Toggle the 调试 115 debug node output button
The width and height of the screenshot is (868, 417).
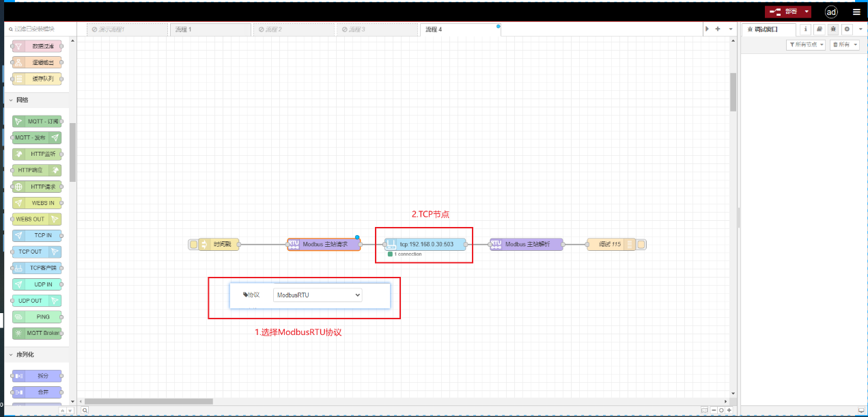(641, 245)
